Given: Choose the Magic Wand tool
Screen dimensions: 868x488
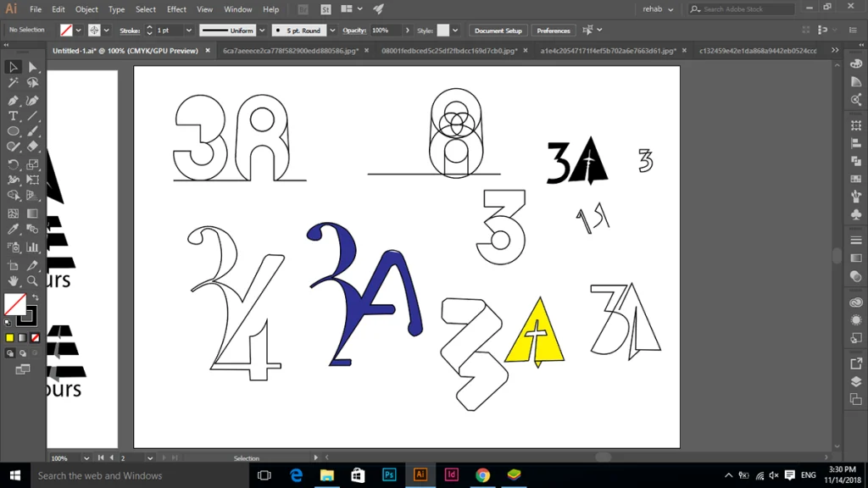Looking at the screenshot, I should (13, 83).
